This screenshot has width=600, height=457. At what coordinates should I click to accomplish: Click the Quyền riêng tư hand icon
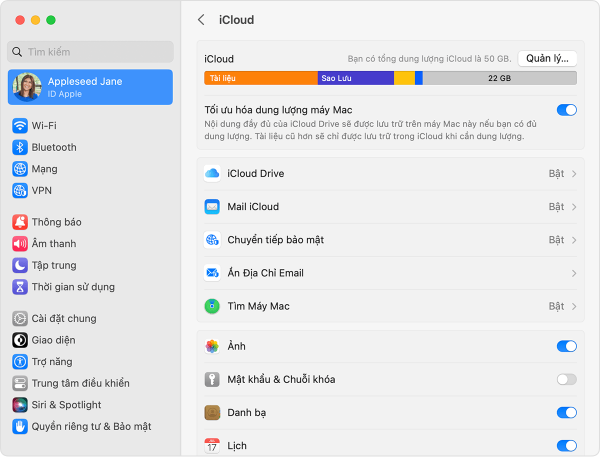coord(20,426)
